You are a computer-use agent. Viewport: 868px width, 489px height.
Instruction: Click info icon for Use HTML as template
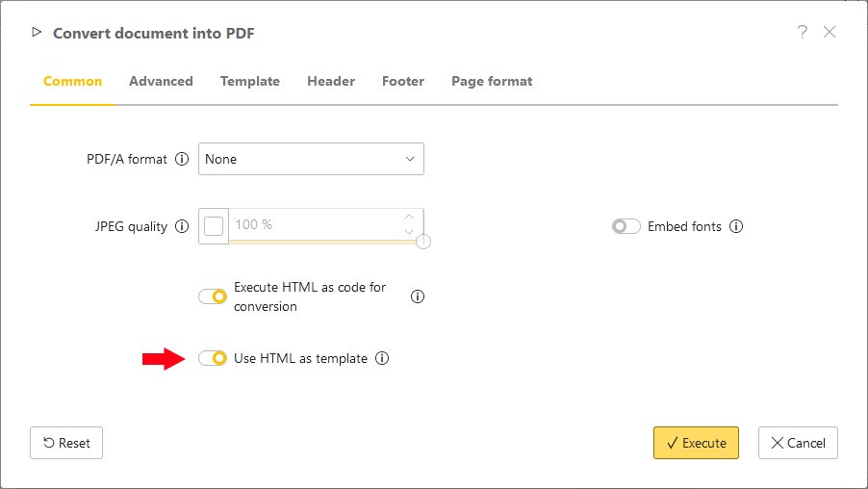[x=382, y=359]
